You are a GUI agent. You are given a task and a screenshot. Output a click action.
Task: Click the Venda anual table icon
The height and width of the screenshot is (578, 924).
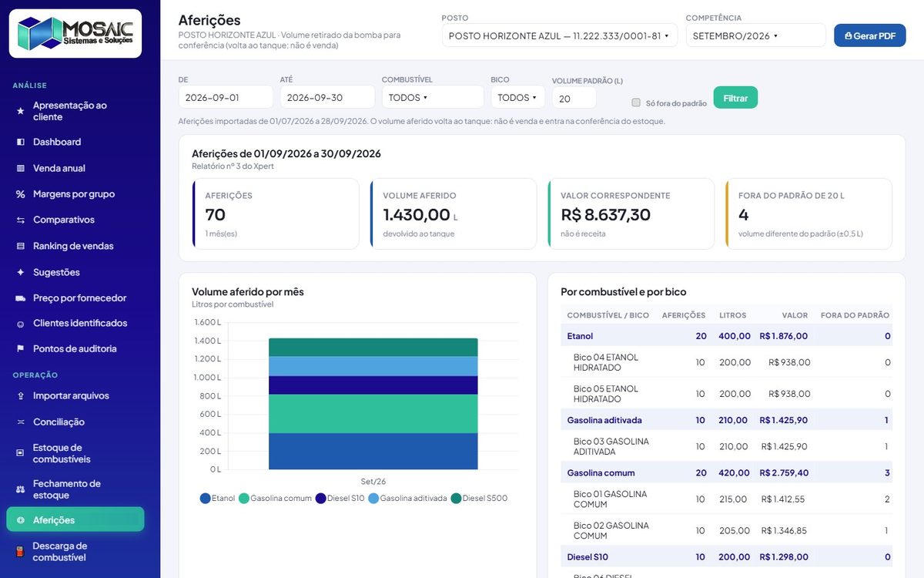click(21, 168)
